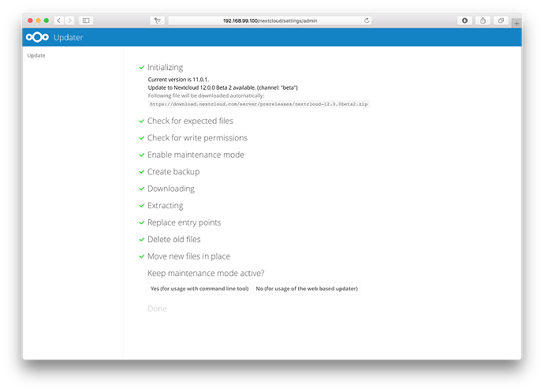Click the Create backup heading
544x392 pixels.
(173, 172)
